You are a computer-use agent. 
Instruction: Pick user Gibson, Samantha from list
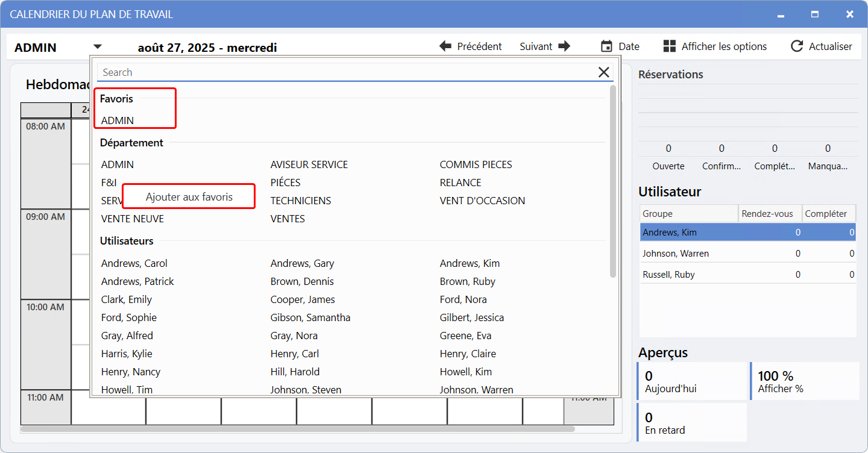click(310, 317)
